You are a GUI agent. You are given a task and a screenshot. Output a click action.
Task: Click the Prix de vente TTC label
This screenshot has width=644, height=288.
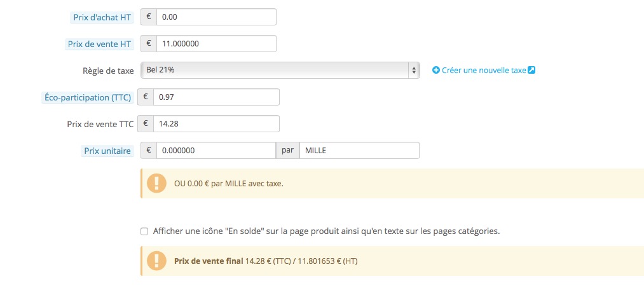pos(100,124)
